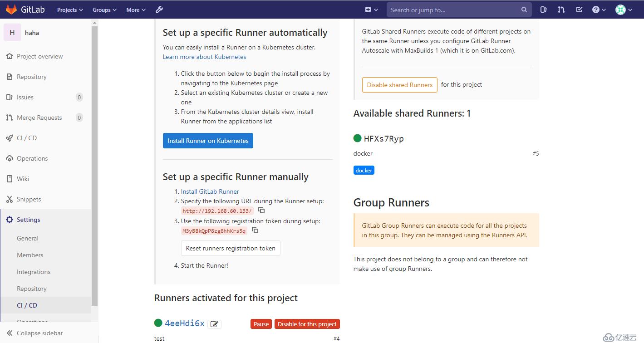Click Disable for this project button
Viewport: 644px width, 343px height.
tap(307, 324)
